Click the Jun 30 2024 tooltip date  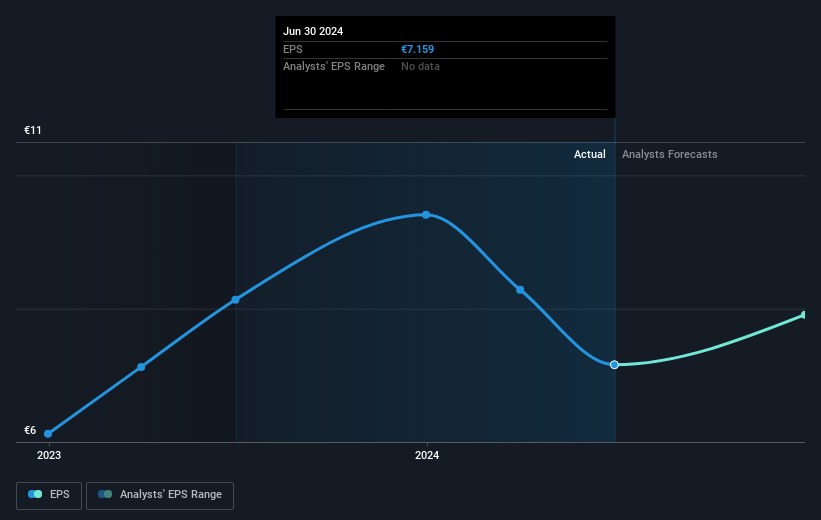(x=313, y=31)
